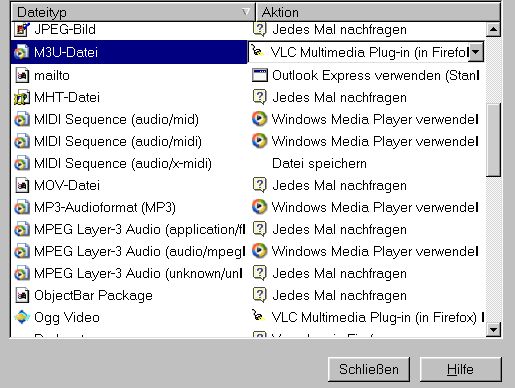Image resolution: width=515 pixels, height=388 pixels.
Task: Open the VLC Multimedia Plug-in combo box
Action: click(x=366, y=52)
